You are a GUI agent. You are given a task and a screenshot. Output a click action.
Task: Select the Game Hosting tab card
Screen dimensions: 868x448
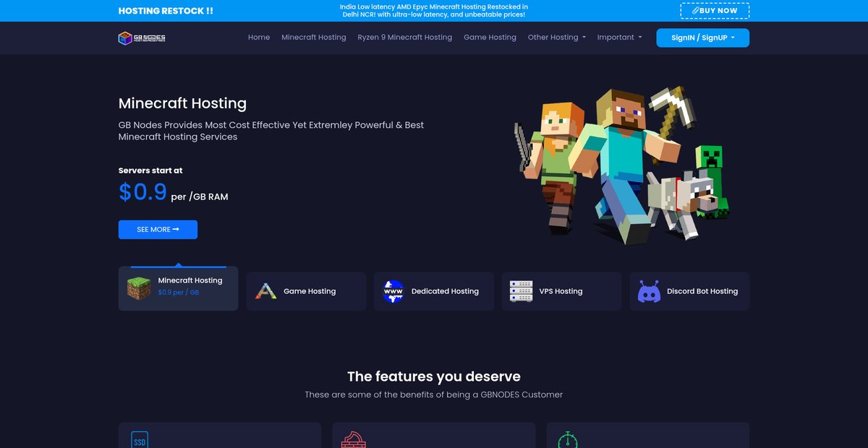[306, 291]
